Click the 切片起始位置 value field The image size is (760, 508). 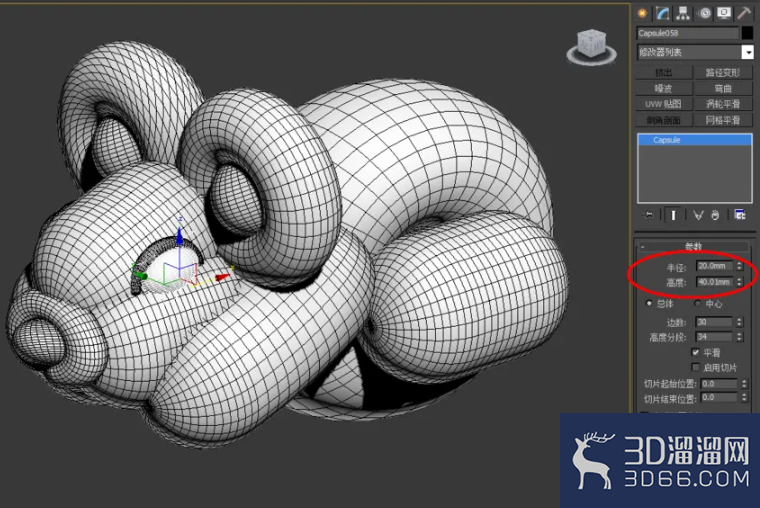(719, 383)
